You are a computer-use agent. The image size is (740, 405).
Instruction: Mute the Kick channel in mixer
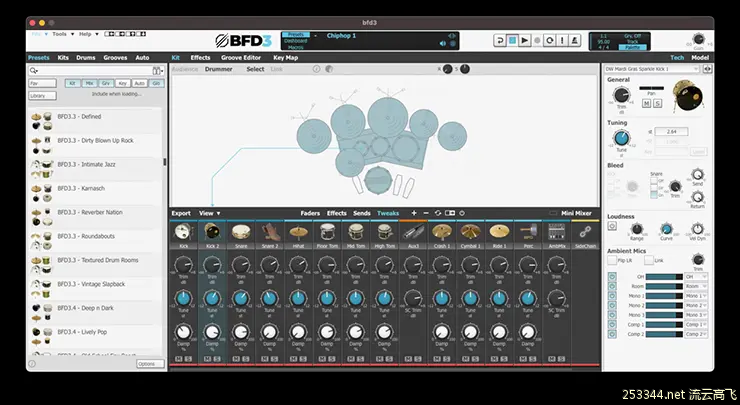[178, 359]
